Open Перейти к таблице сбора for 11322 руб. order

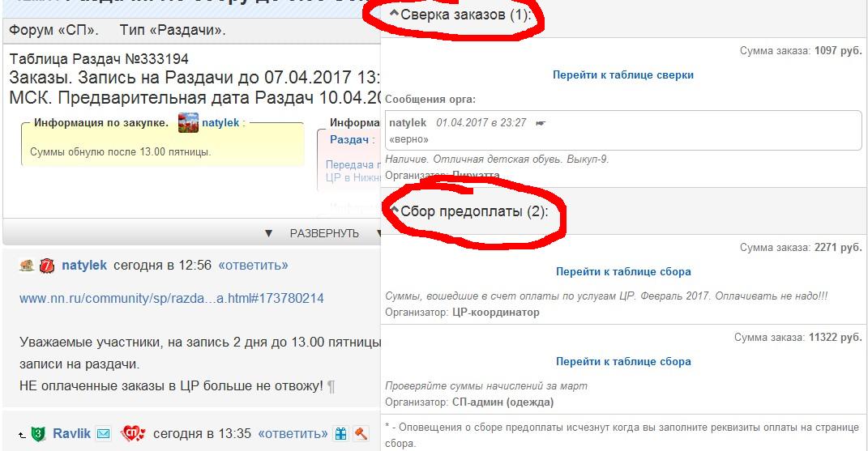[x=623, y=361]
